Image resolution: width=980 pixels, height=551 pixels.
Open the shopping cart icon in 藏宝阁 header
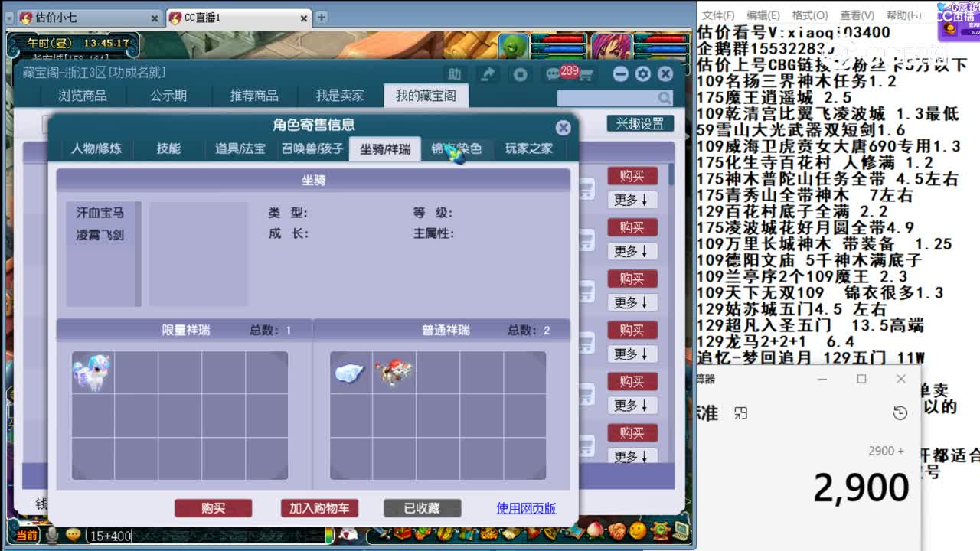tap(586, 75)
